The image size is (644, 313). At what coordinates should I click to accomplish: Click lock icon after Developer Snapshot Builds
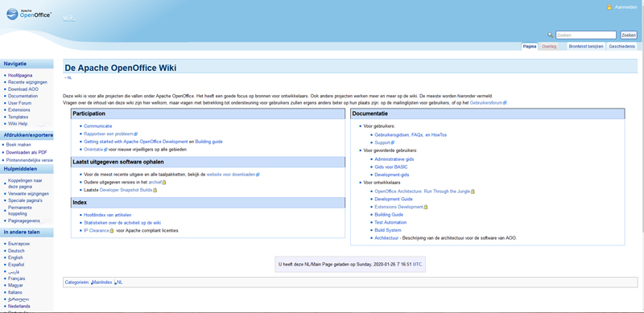(155, 190)
